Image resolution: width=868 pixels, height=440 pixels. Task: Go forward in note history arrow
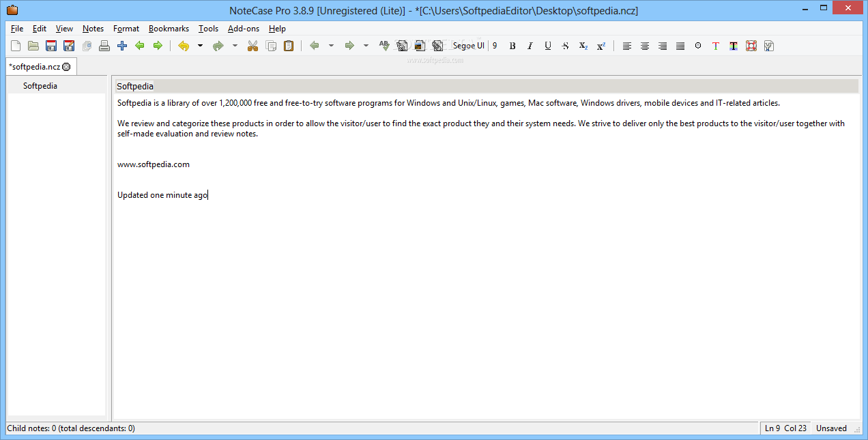(349, 46)
